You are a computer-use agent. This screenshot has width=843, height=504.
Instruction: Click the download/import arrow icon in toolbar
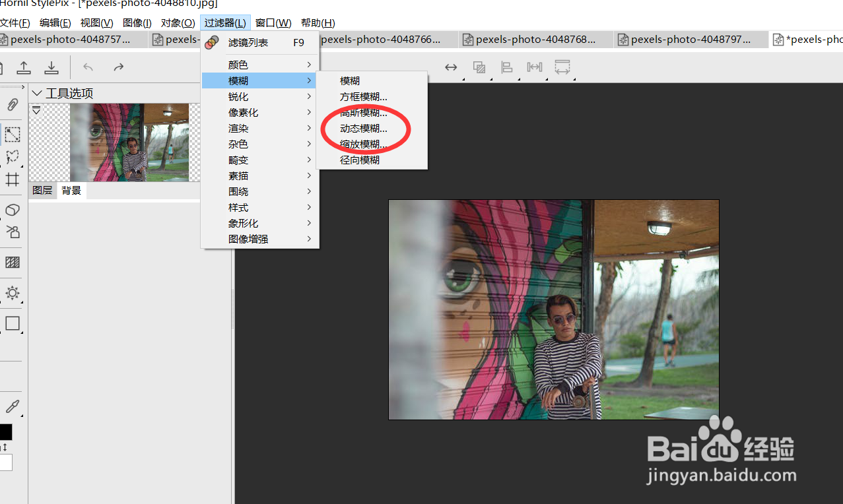[x=51, y=67]
